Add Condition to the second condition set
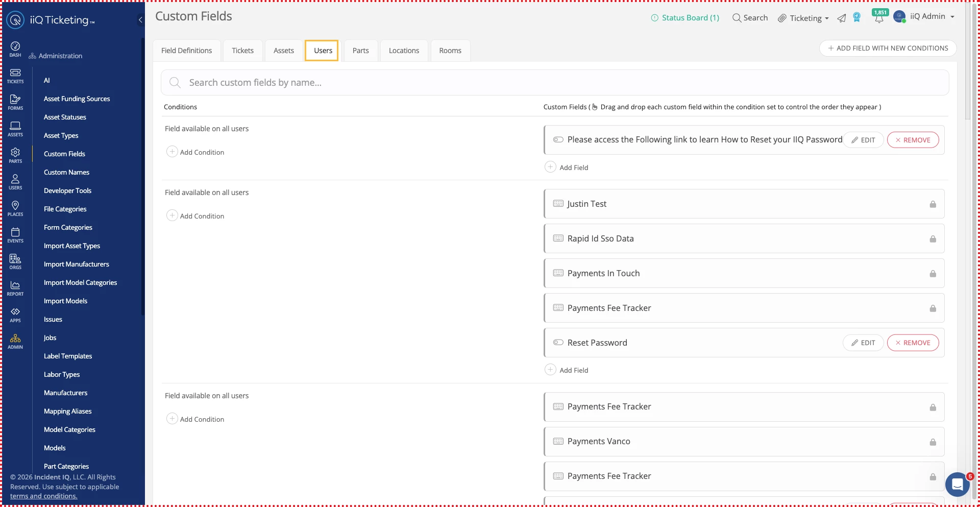This screenshot has width=980, height=507. pyautogui.click(x=195, y=215)
